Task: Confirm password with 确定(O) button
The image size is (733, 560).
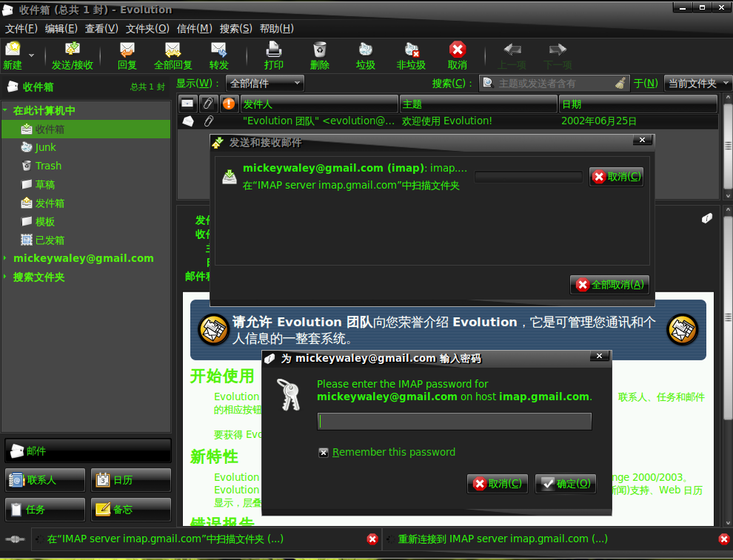Action: 566,484
